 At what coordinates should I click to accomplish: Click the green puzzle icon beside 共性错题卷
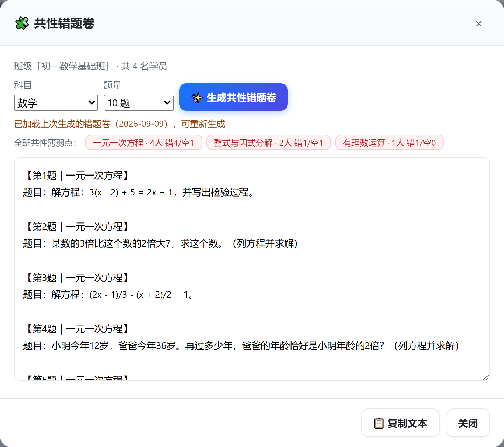22,23
